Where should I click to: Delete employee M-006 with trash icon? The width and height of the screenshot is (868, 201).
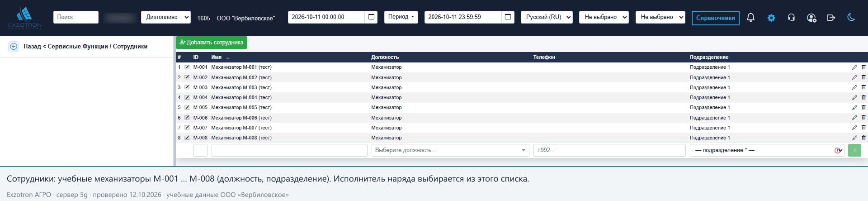tap(863, 118)
